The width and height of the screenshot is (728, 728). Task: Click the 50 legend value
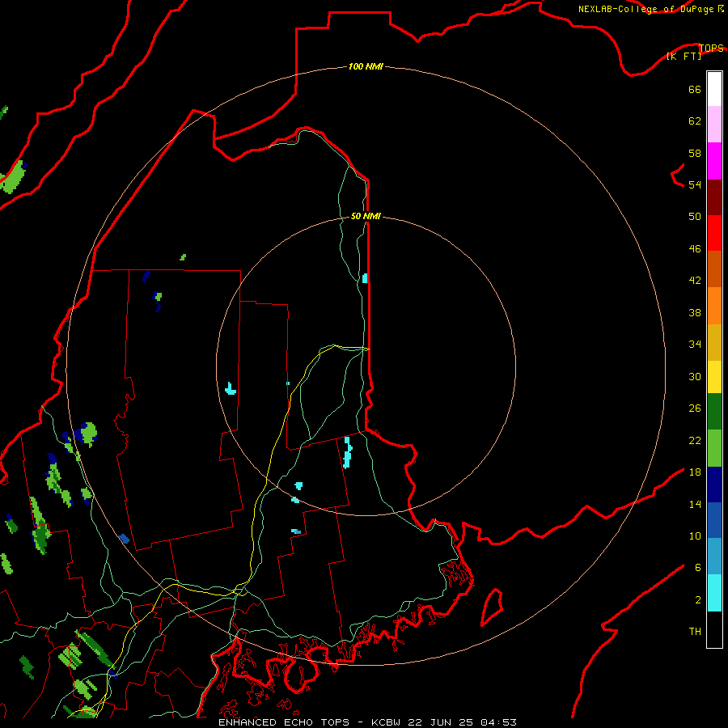tap(695, 217)
